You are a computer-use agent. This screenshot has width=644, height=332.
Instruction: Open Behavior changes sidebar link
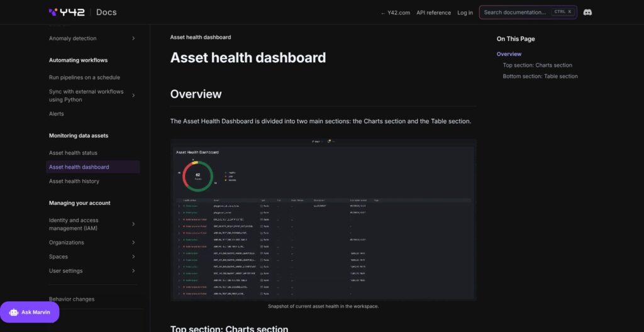pyautogui.click(x=72, y=299)
